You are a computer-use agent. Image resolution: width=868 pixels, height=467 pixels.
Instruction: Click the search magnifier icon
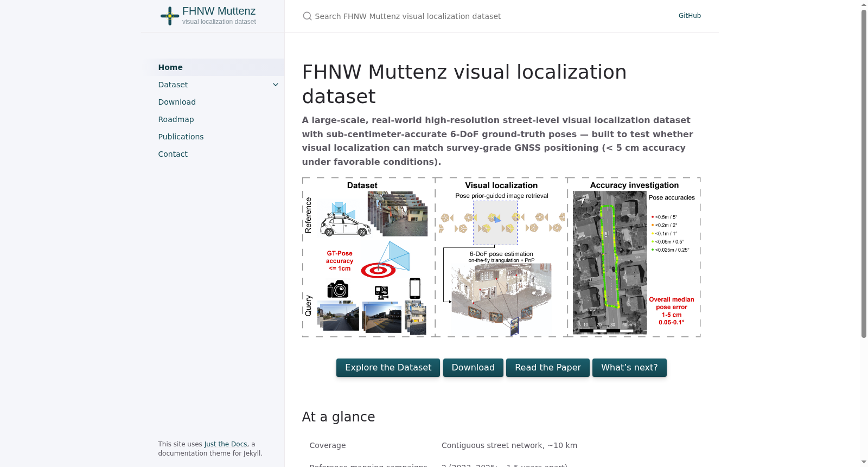pos(307,16)
